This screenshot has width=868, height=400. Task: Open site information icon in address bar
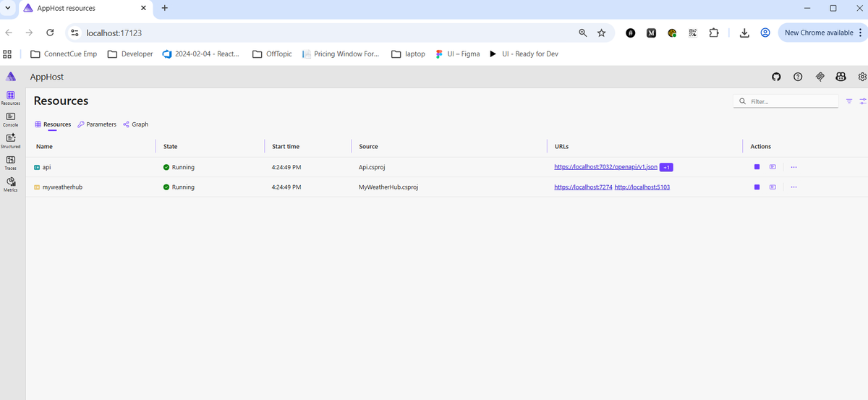click(75, 33)
